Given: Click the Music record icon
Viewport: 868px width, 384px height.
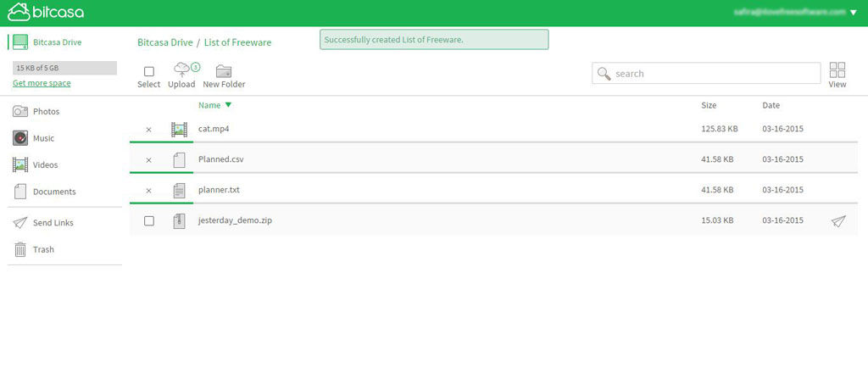Looking at the screenshot, I should pos(20,138).
